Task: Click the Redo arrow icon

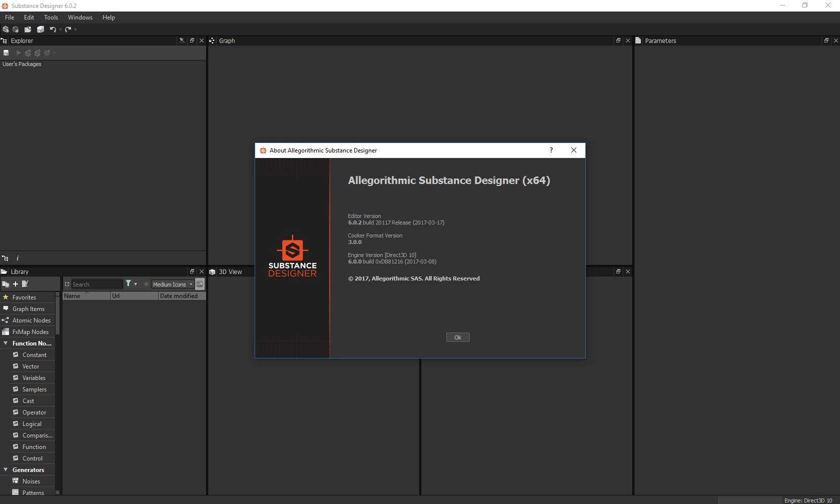Action: point(68,29)
